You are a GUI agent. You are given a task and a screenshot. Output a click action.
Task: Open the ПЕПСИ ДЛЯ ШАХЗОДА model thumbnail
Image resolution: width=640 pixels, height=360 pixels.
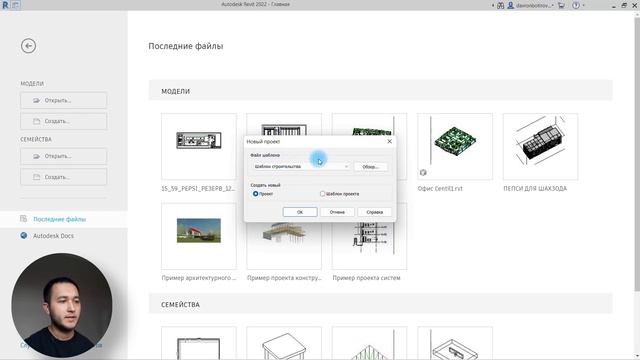[x=540, y=147]
